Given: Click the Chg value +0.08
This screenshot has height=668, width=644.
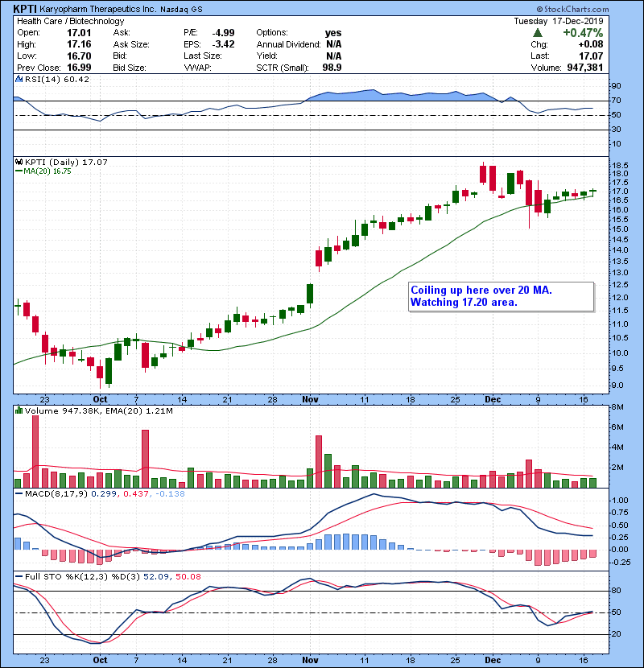Looking at the screenshot, I should click(x=591, y=44).
